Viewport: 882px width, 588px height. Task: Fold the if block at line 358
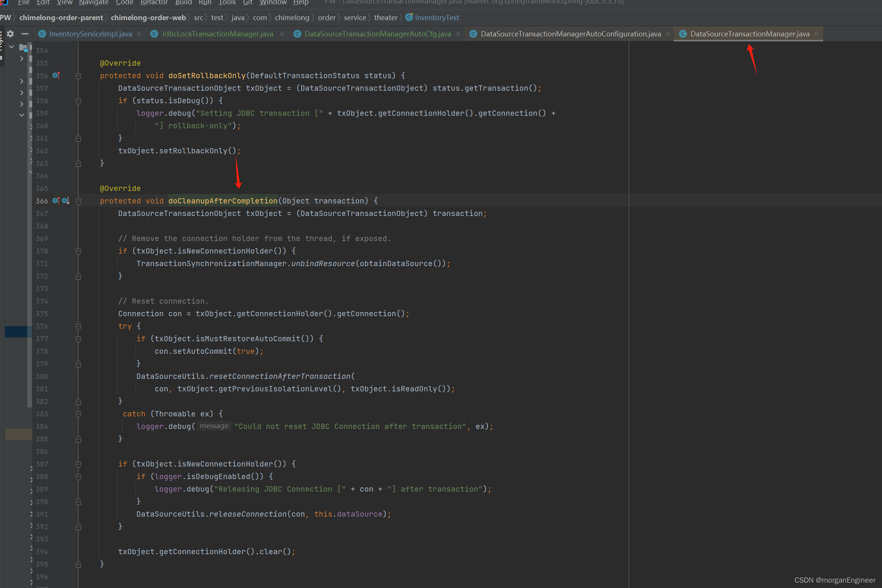pos(79,101)
